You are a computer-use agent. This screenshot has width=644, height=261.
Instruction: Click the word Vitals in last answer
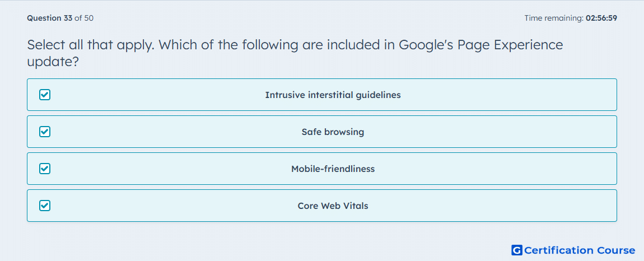(355, 206)
